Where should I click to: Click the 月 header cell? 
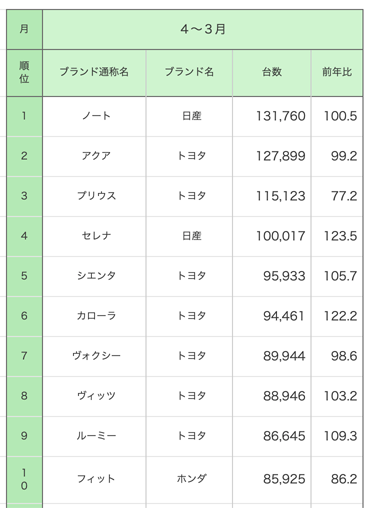click(x=24, y=29)
